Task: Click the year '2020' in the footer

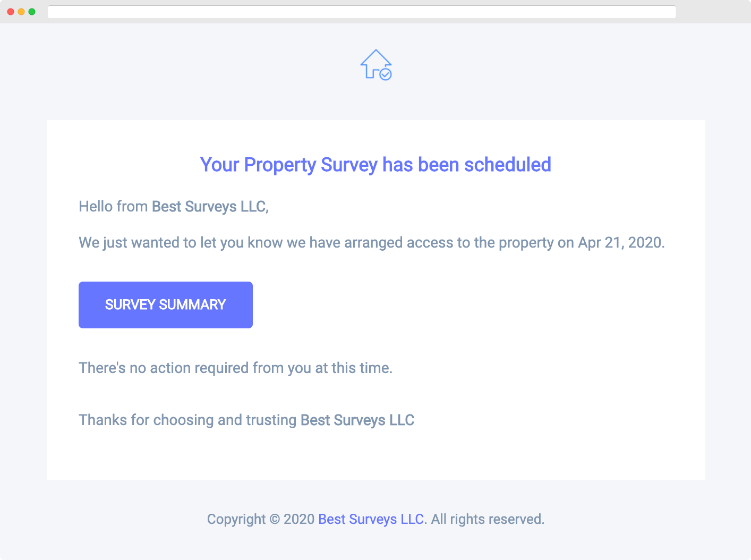Action: pyautogui.click(x=299, y=519)
